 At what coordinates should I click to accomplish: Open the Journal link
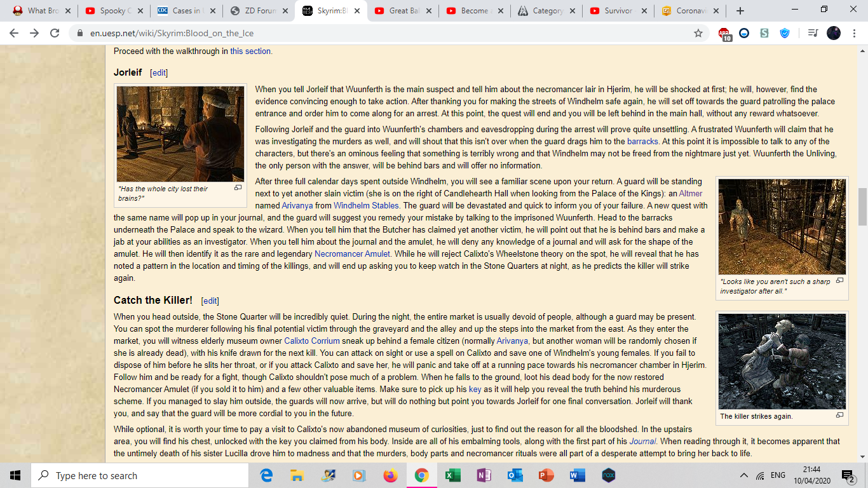coord(643,441)
